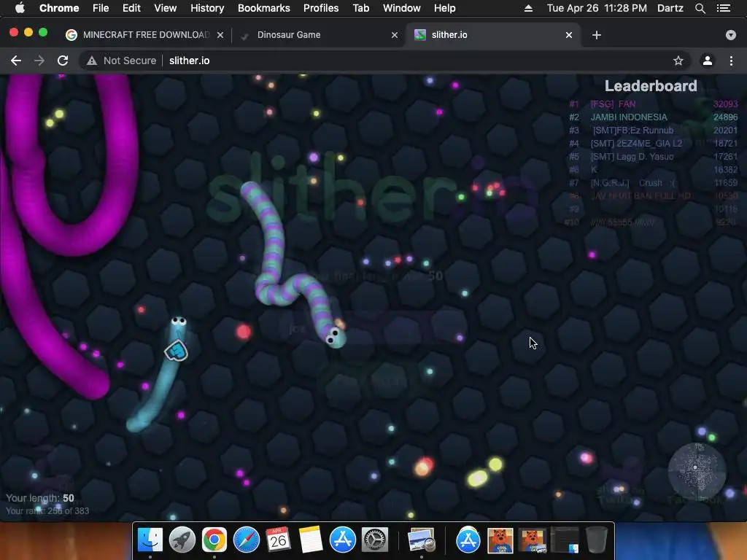Click the eject icon in menu bar

528,8
